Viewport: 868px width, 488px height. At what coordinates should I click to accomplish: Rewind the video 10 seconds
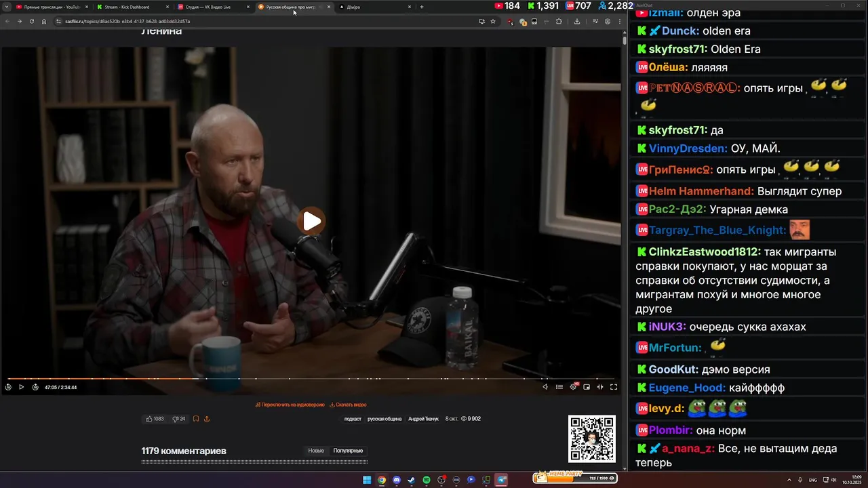pos(8,387)
